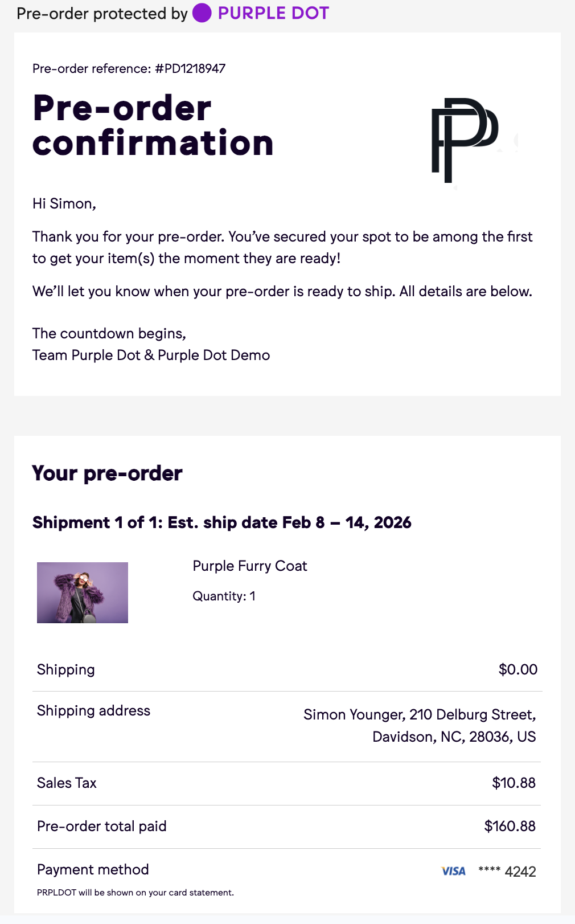
Task: Click the shipment estimated ship date heading
Action: click(x=221, y=522)
